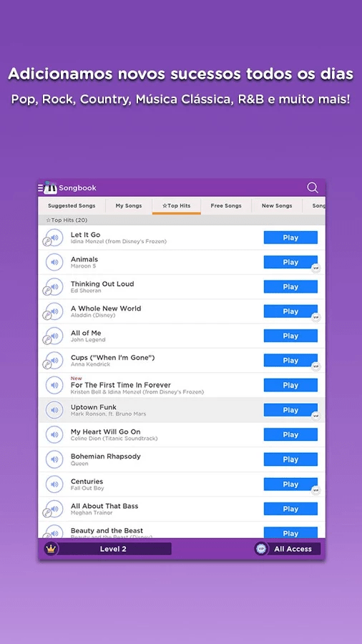Viewport: 362px width, 644px height.
Task: Play My Heart Will Go On
Action: [290, 434]
